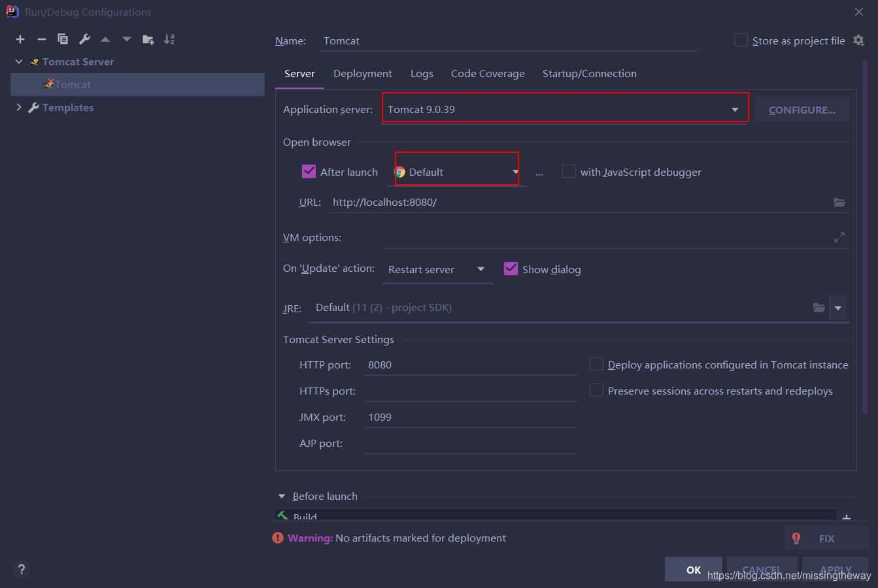This screenshot has height=588, width=878.
Task: Collapse the Before launch section
Action: (282, 497)
